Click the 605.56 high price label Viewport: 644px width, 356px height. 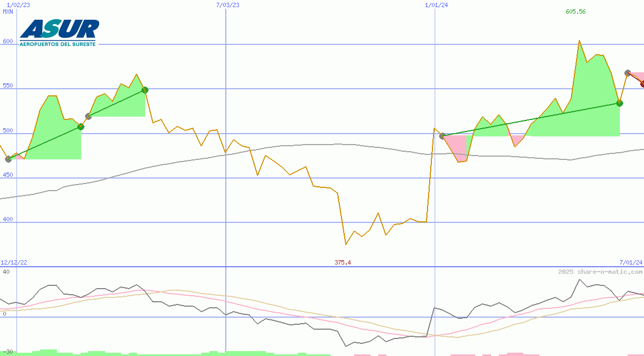[x=575, y=12]
